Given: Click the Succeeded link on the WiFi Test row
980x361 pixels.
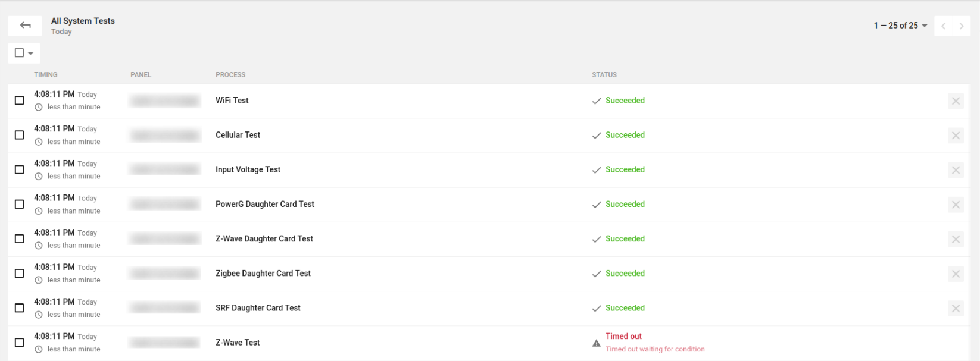Looking at the screenshot, I should 625,101.
